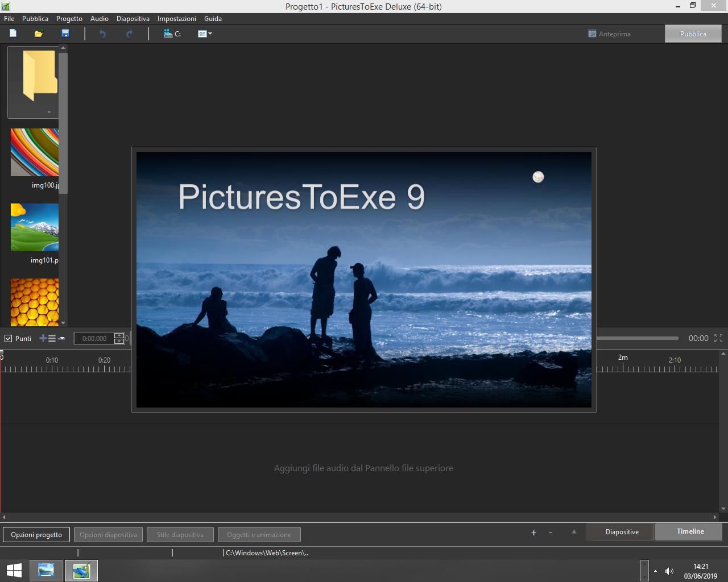Click the 0:00.000 time input field
The height and width of the screenshot is (582, 728).
[94, 338]
